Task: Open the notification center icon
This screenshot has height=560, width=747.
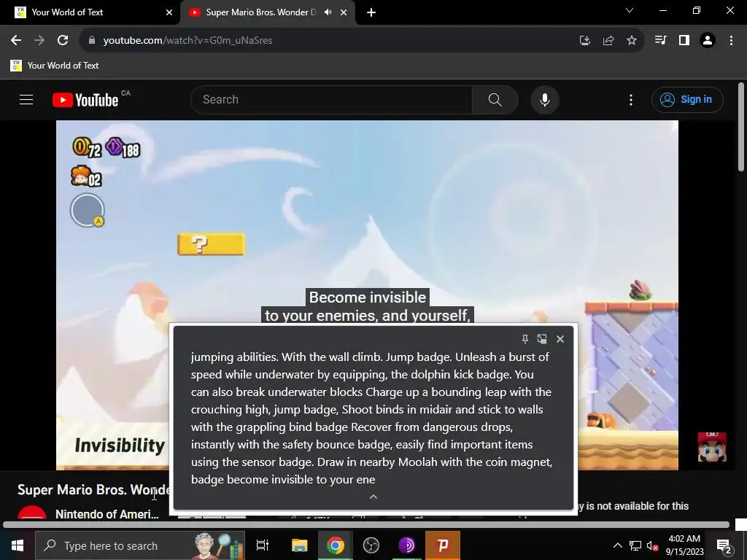Action: (x=724, y=545)
